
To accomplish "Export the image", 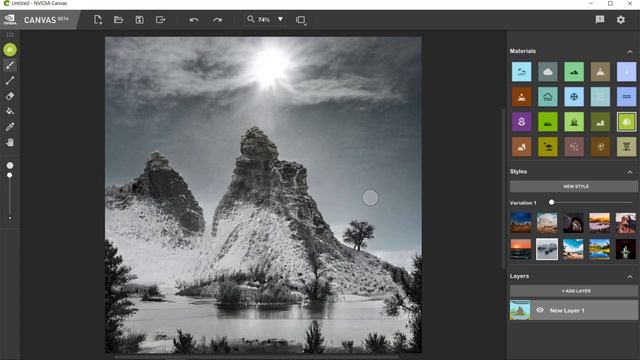I will coord(160,20).
